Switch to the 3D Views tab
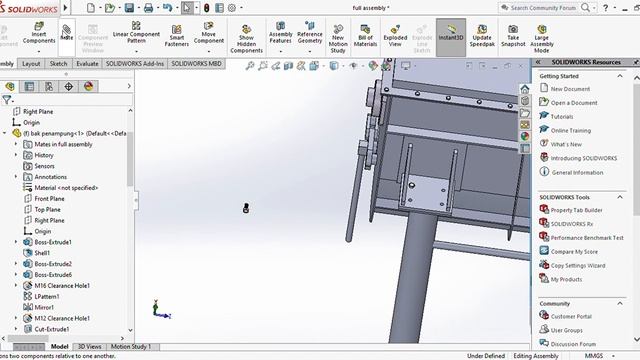This screenshot has width=640, height=360. [89, 347]
